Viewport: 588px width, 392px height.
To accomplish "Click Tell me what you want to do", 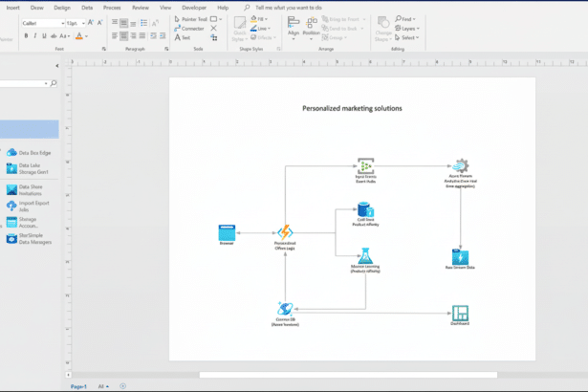I will coord(289,8).
